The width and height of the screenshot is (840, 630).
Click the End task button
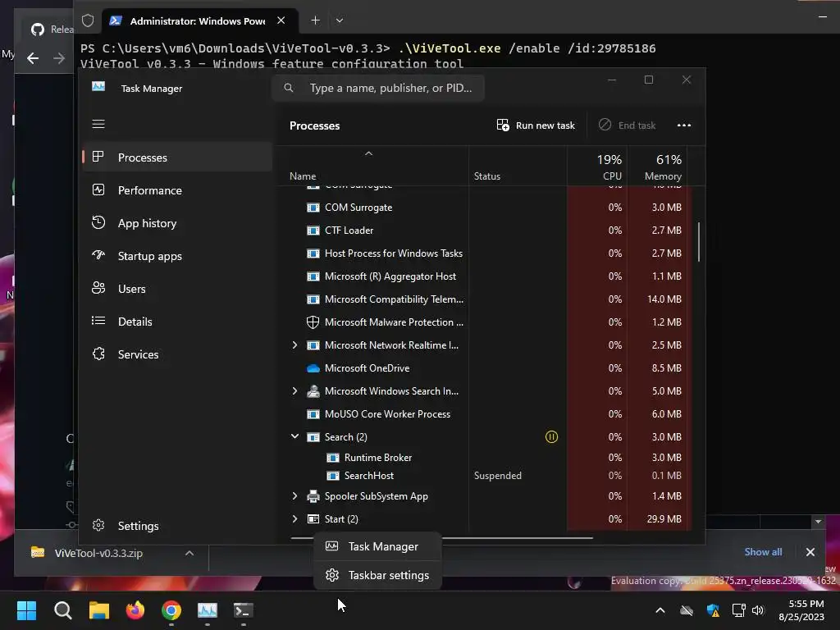click(x=628, y=126)
